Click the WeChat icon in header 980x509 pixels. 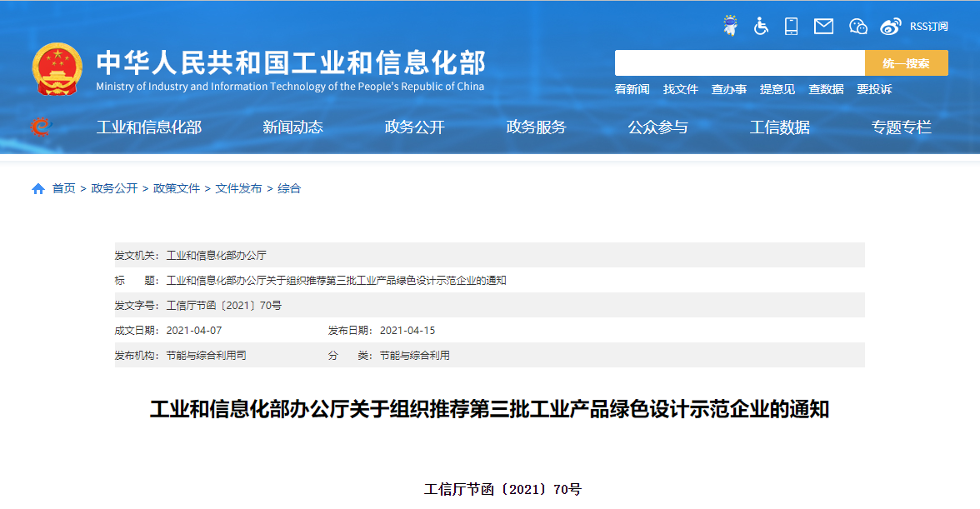point(857,26)
